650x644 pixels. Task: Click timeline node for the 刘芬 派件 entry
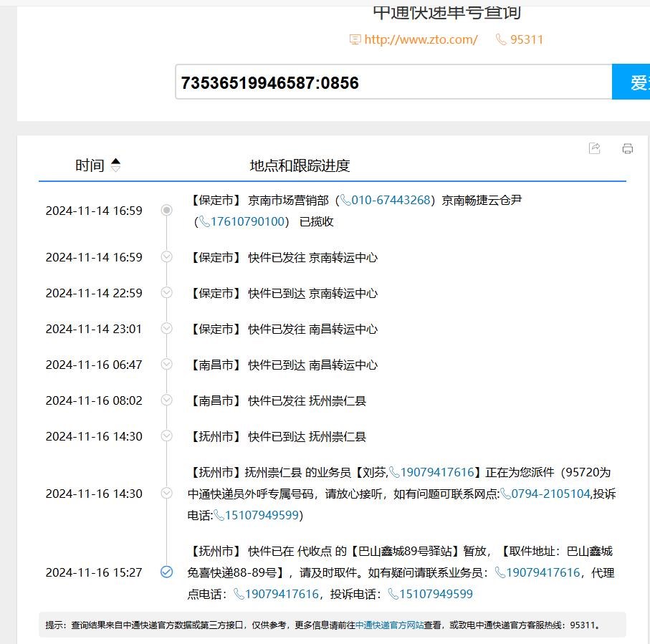coord(167,493)
